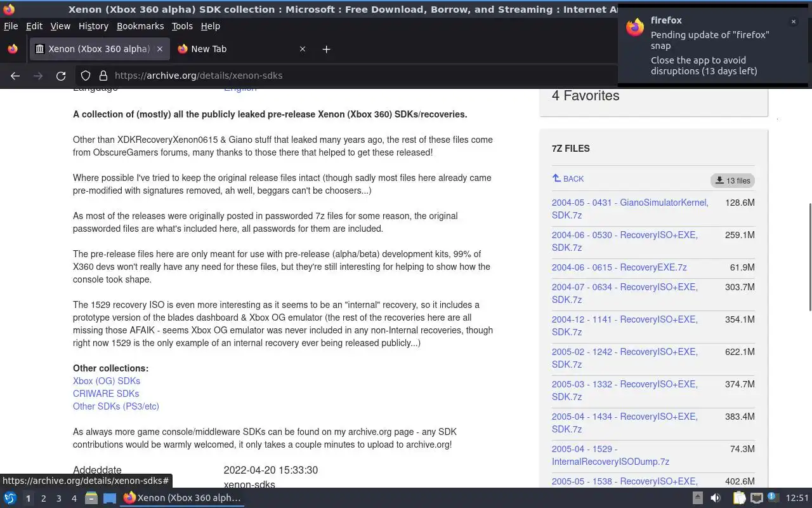Screen dimensions: 812x508
Task: Open the CRIWARE SDKs collection link
Action: (x=106, y=394)
